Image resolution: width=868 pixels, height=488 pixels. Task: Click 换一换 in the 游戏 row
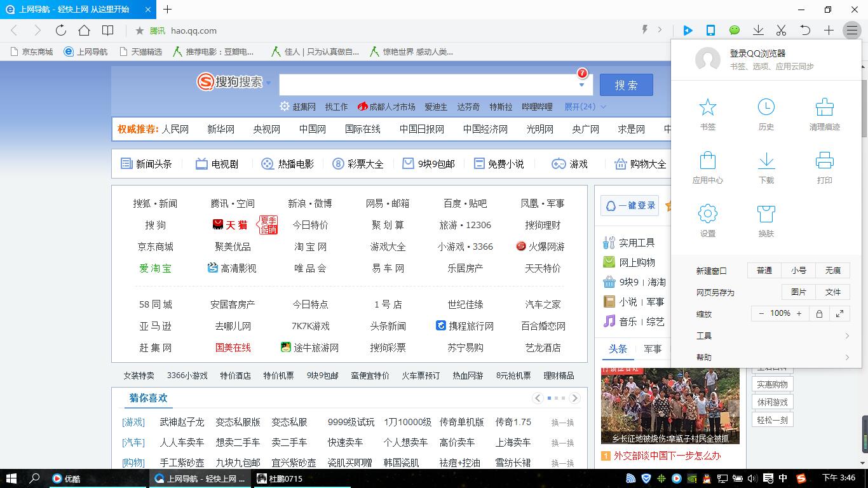click(562, 423)
